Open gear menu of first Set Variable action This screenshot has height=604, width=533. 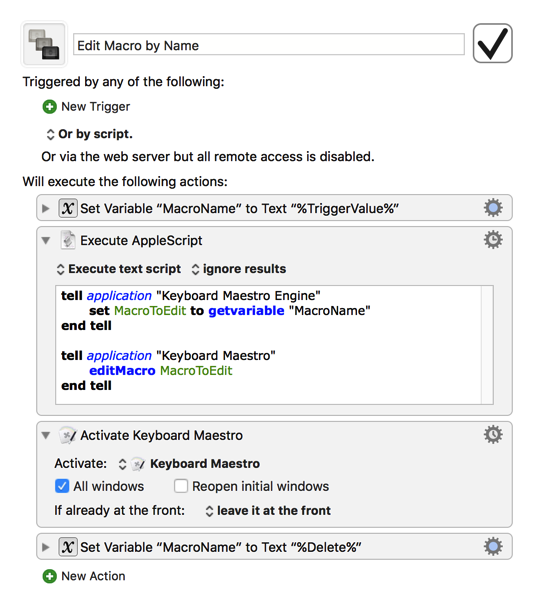click(493, 208)
